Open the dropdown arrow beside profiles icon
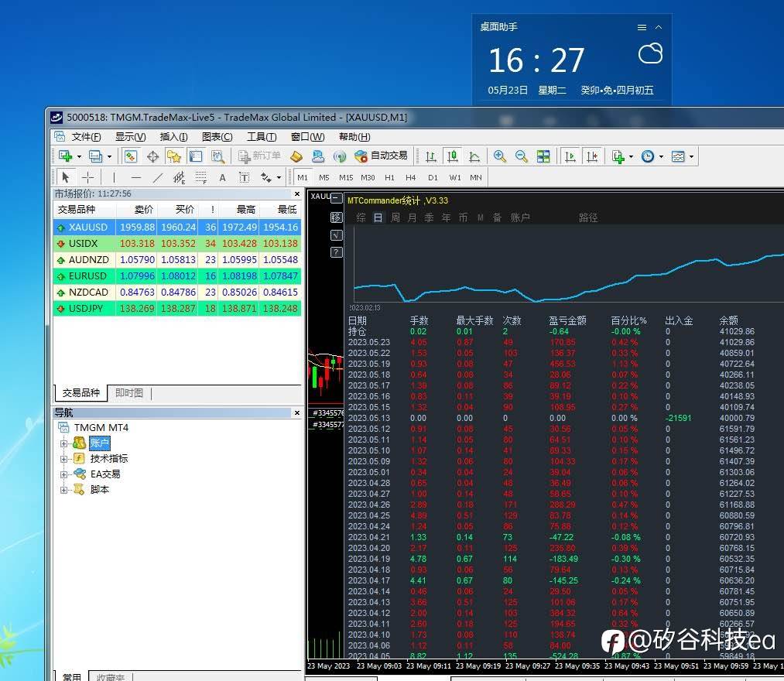The height and width of the screenshot is (681, 784). [x=109, y=157]
